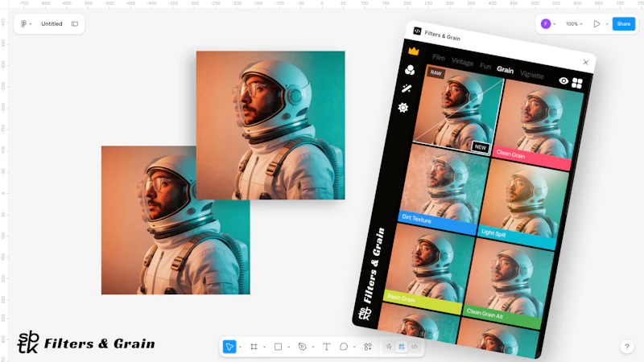Expand Move tool options arrow

pos(240,348)
